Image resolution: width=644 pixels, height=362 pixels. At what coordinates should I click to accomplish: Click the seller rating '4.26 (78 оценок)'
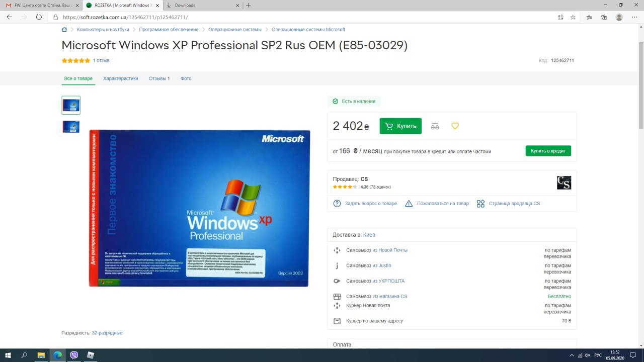376,187
